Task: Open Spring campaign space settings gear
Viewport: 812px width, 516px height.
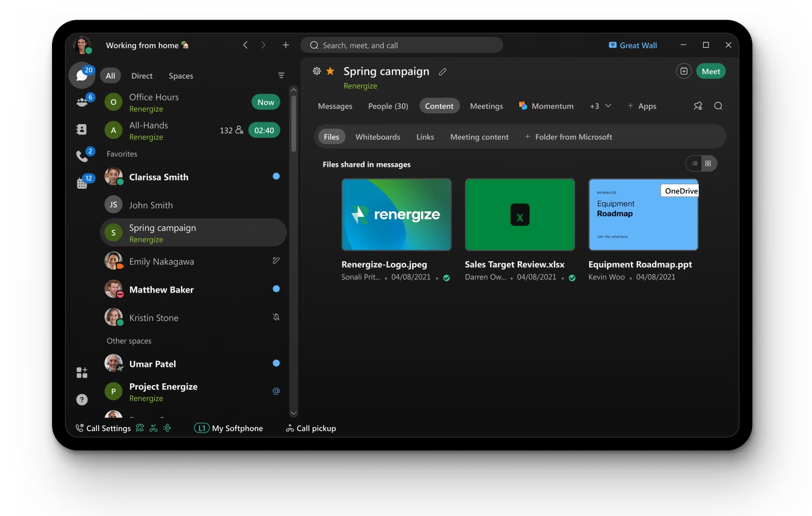Action: pyautogui.click(x=317, y=71)
